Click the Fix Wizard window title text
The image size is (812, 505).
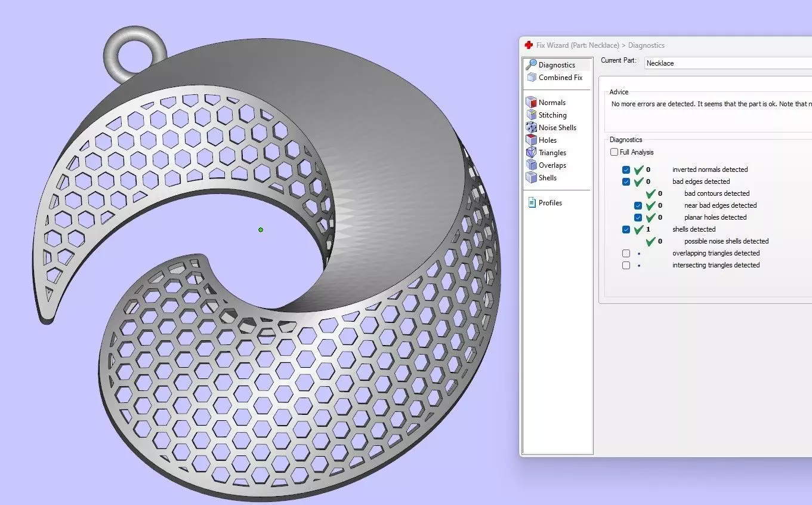tap(600, 45)
